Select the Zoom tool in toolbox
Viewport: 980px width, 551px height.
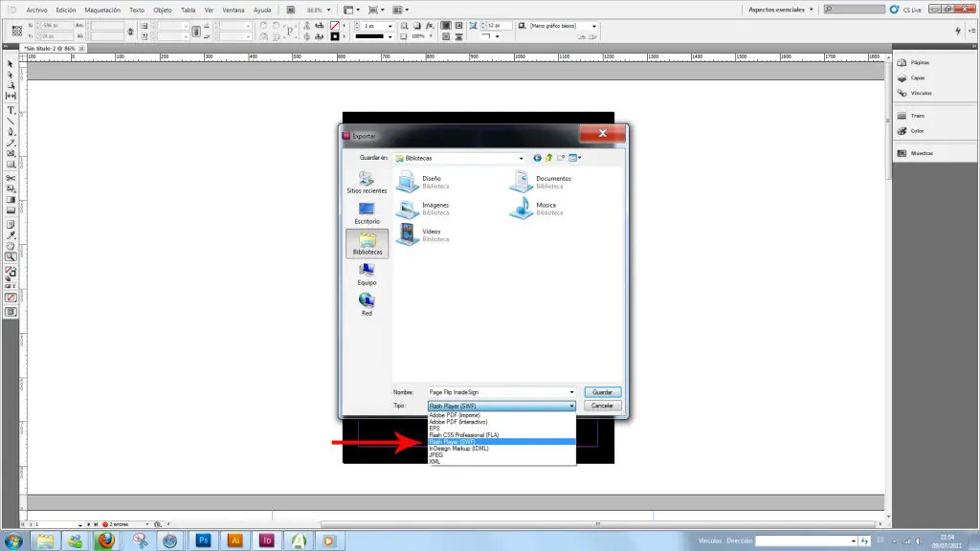[10, 256]
